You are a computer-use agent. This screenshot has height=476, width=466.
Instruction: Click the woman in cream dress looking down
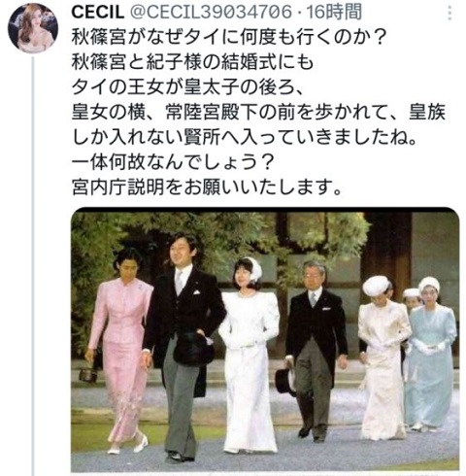tap(383, 357)
